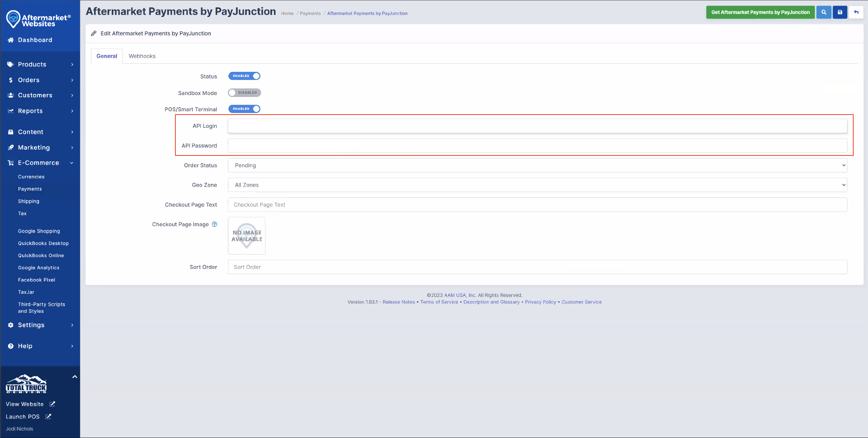The width and height of the screenshot is (868, 438).
Task: Click the Help question mark icon
Action: [11, 346]
